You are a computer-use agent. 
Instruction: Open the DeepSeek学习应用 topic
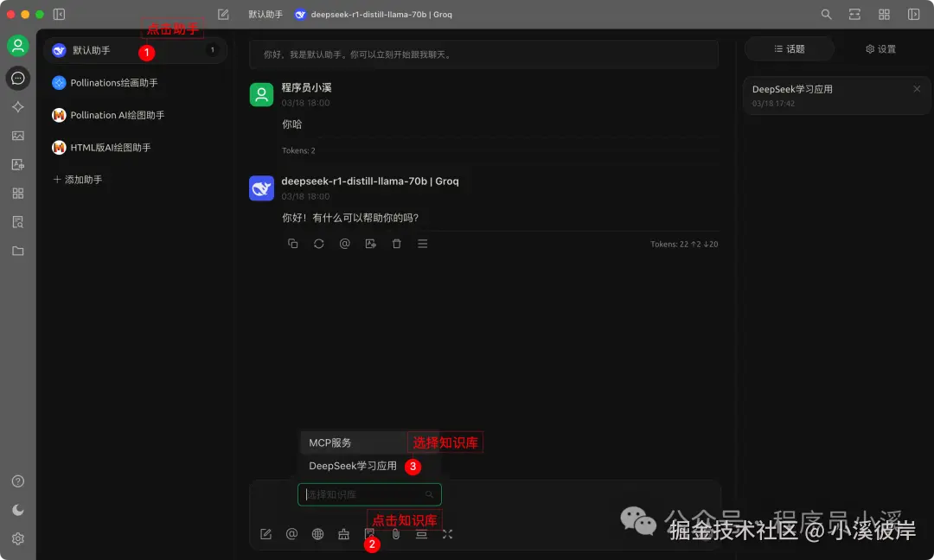click(x=836, y=95)
